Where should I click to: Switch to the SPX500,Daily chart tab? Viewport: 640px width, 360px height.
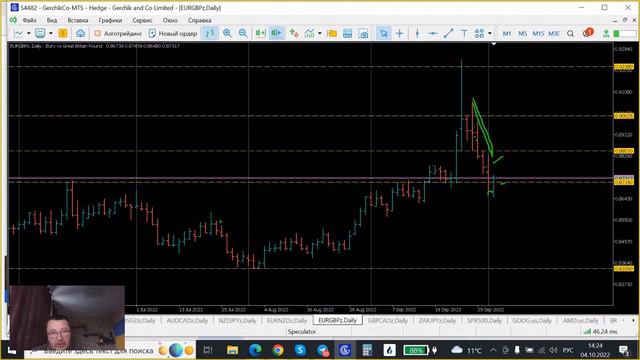point(484,320)
